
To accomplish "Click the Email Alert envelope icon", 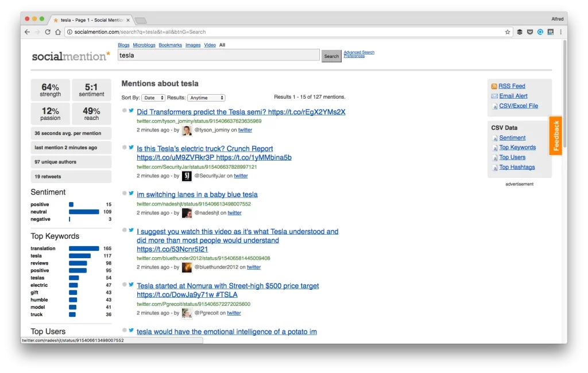I will click(x=494, y=96).
